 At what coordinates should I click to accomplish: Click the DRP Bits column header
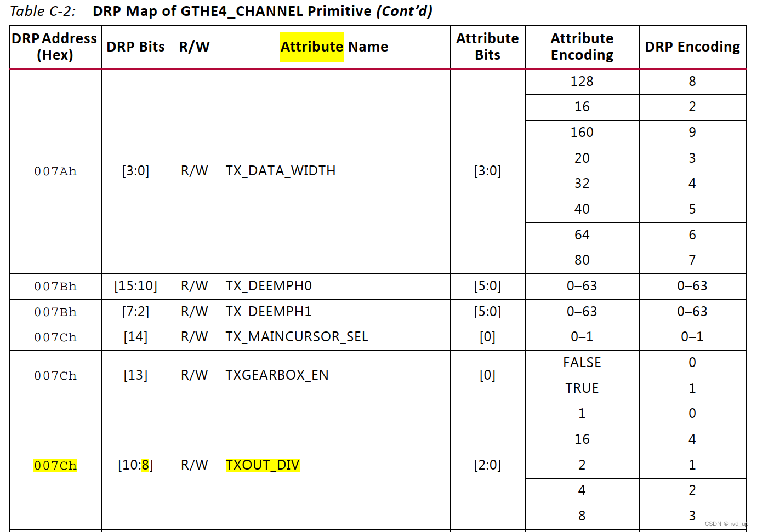click(x=135, y=47)
